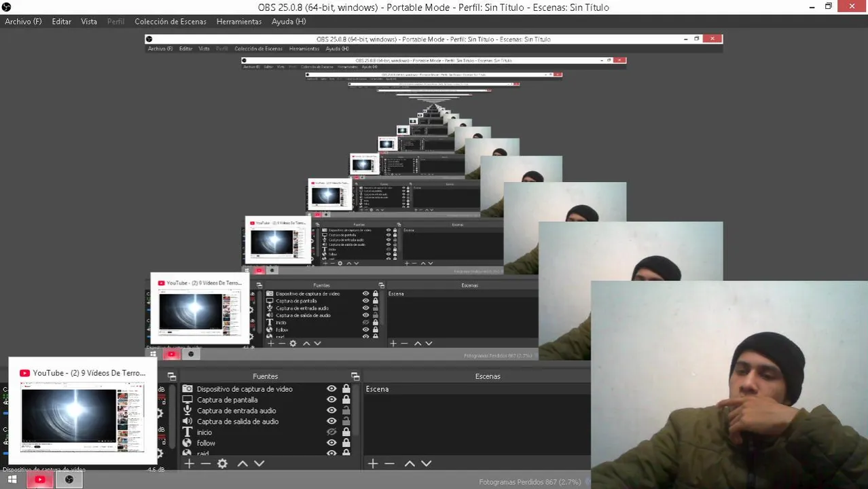Toggle visibility eye for Captura de entrada audio

pos(331,411)
